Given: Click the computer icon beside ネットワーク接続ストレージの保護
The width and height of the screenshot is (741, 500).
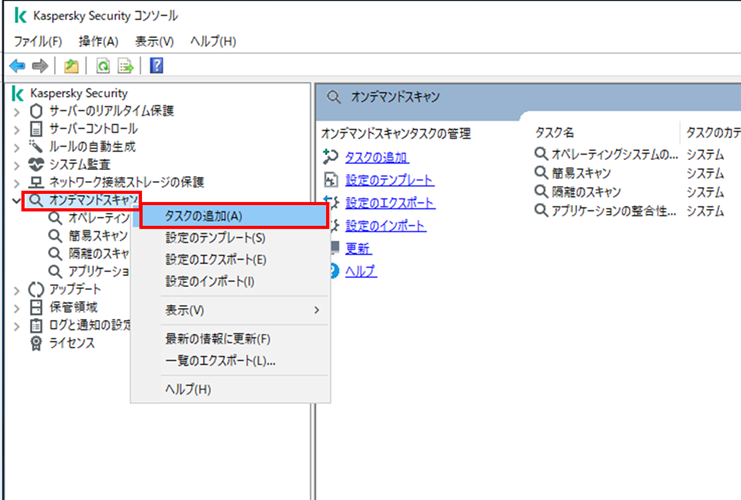Looking at the screenshot, I should click(x=36, y=182).
